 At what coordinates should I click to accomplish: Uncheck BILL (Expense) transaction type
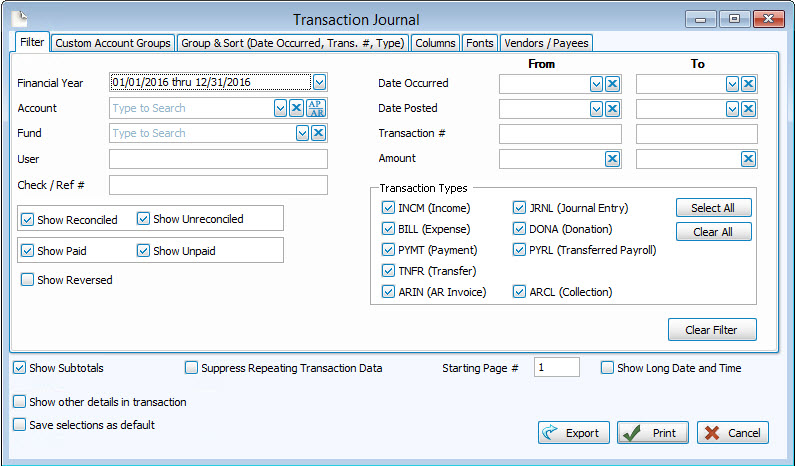click(x=388, y=229)
